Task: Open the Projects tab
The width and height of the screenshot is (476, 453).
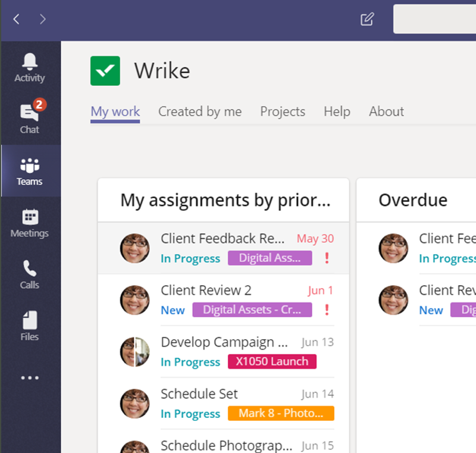Action: (283, 112)
